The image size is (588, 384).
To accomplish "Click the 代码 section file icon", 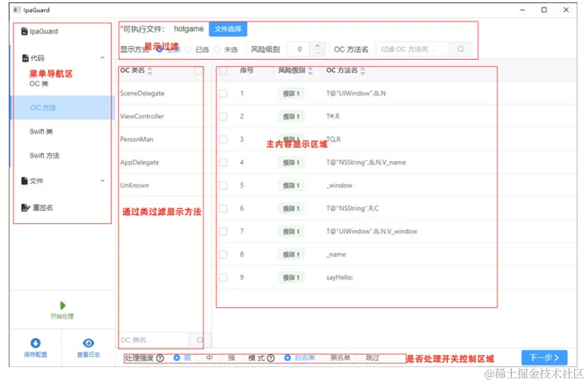I will pos(25,58).
